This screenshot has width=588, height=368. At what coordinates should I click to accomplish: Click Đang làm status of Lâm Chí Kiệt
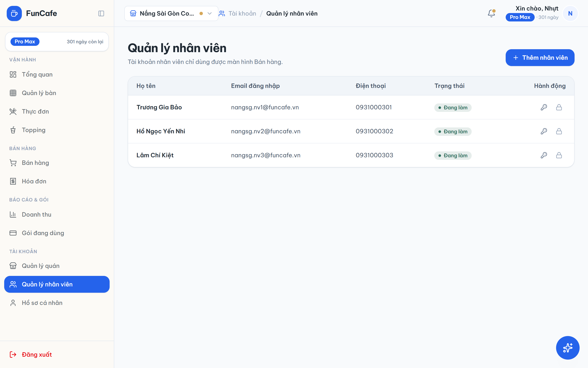pyautogui.click(x=453, y=156)
